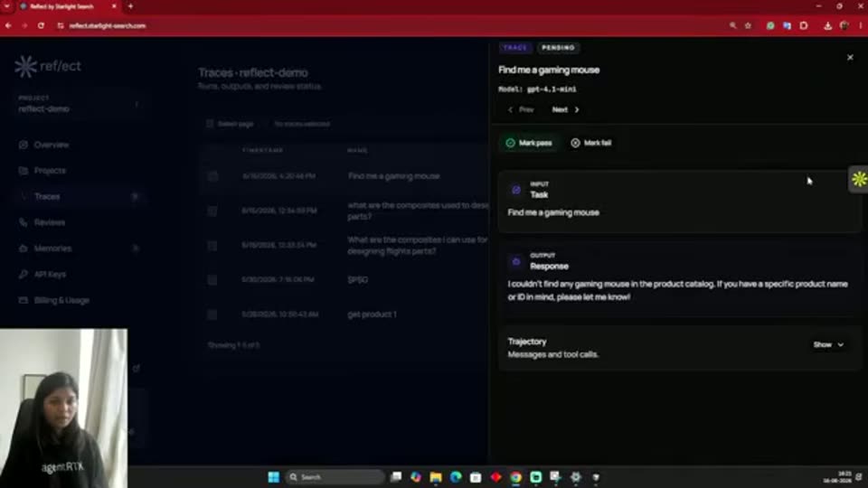Open Billing & Usage in the sidebar
The width and height of the screenshot is (868, 488).
click(x=61, y=300)
